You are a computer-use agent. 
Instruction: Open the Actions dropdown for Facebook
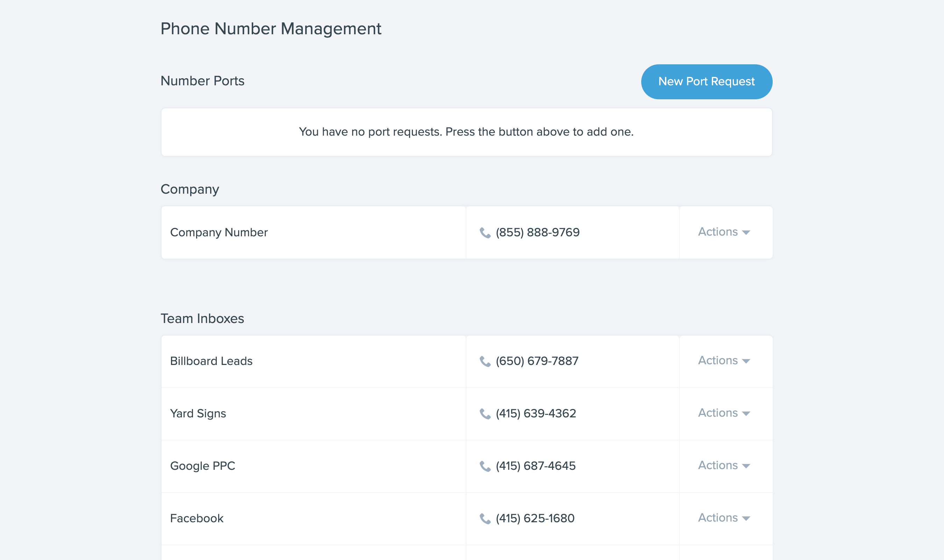click(724, 518)
